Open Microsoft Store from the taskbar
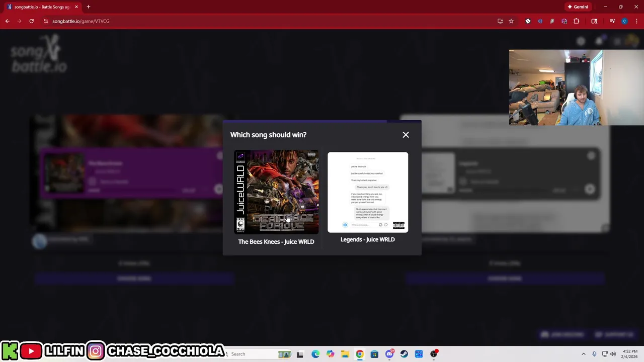Image resolution: width=644 pixels, height=362 pixels. tap(374, 354)
